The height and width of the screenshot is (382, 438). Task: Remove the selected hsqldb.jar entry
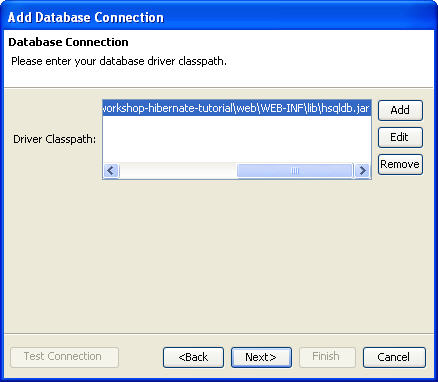(x=400, y=164)
